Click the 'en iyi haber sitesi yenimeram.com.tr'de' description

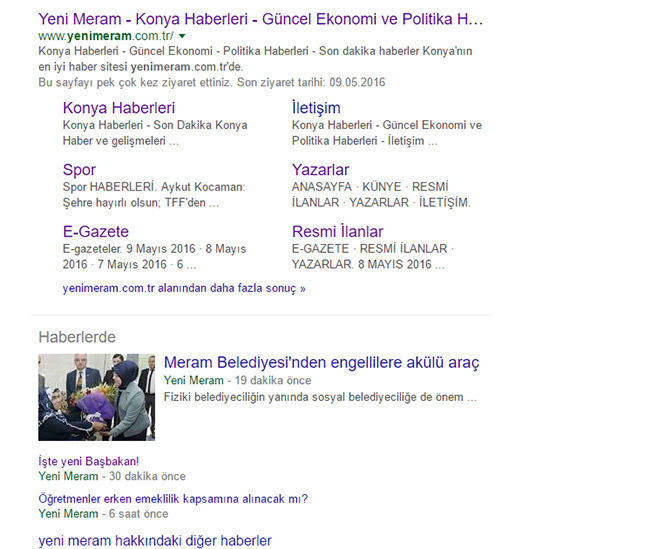point(141,67)
